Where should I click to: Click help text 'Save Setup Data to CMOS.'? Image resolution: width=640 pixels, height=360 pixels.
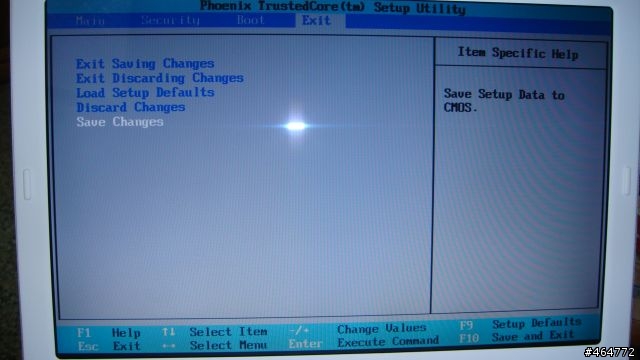(504, 101)
